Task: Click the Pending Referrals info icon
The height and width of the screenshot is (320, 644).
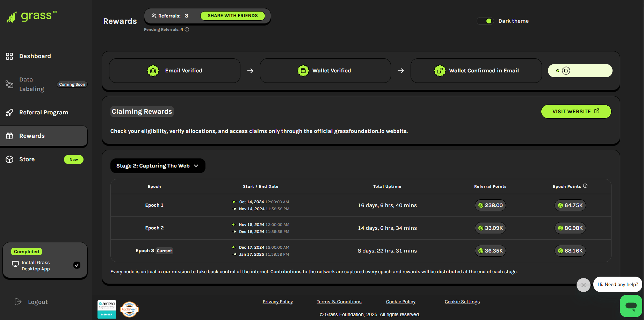Action: [187, 29]
